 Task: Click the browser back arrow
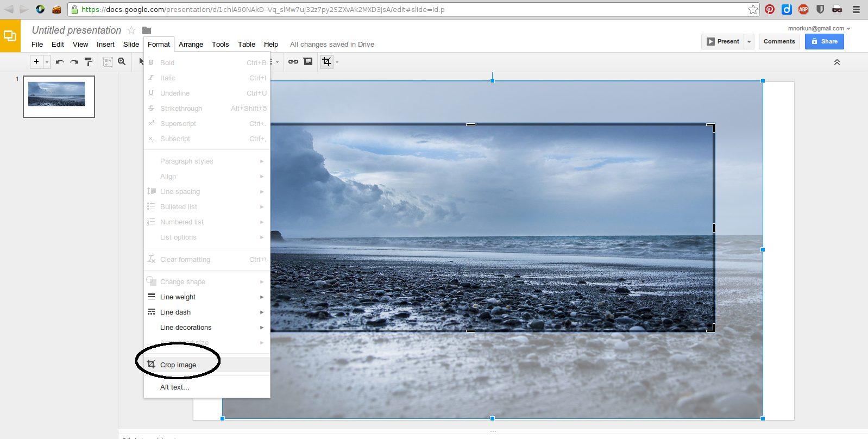tap(9, 9)
